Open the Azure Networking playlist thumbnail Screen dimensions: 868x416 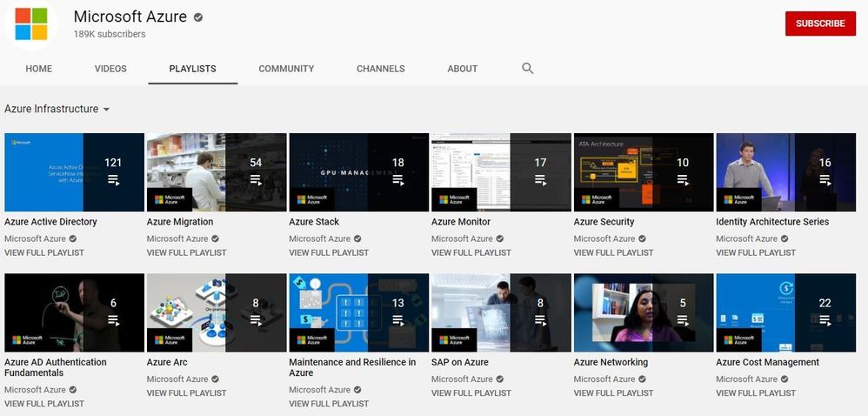644,313
